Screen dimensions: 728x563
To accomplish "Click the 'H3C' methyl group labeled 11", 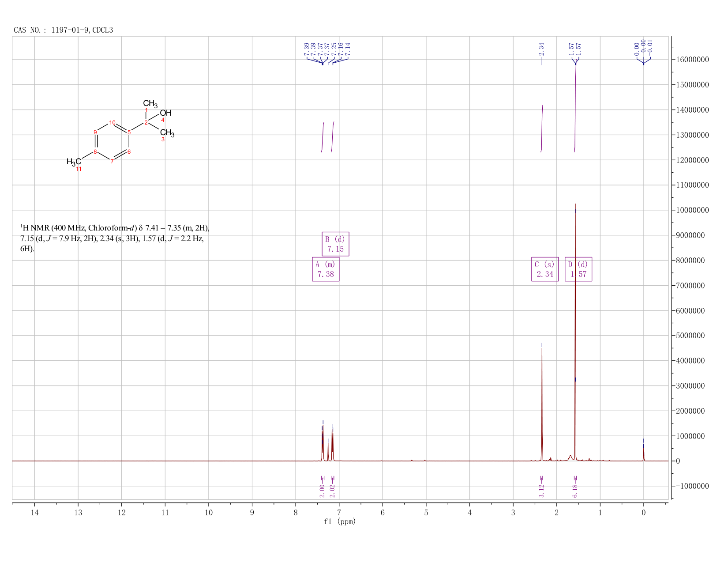I will coord(74,162).
